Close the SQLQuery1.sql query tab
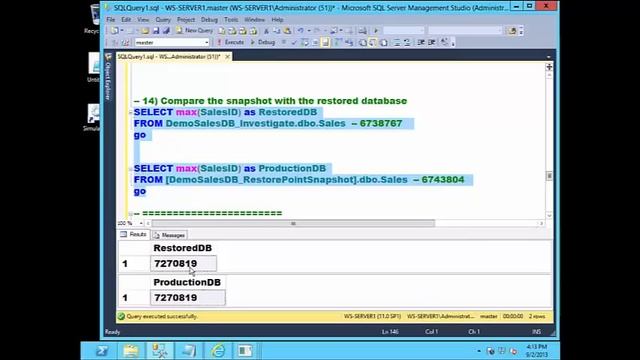Viewport: 640px width, 360px height. tap(227, 57)
